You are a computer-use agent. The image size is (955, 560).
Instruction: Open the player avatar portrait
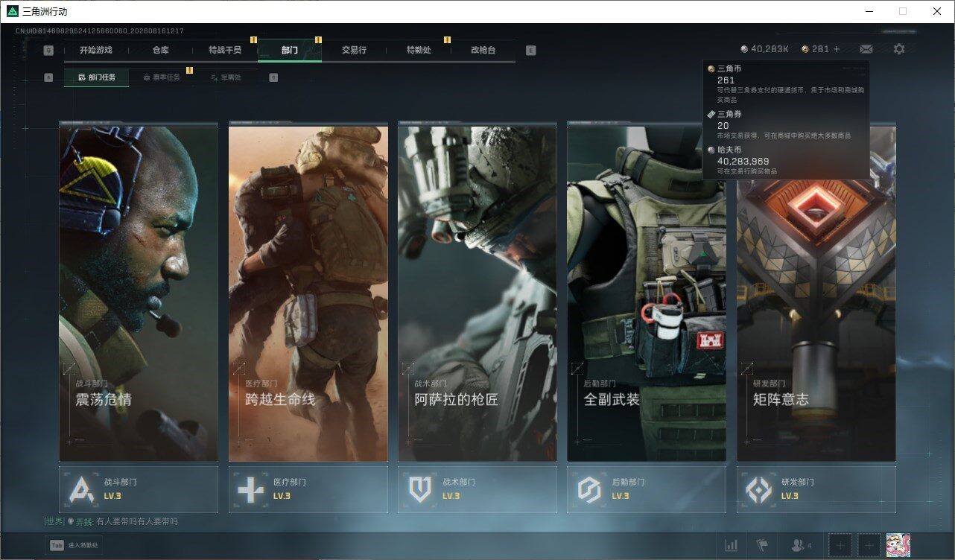coord(898,545)
